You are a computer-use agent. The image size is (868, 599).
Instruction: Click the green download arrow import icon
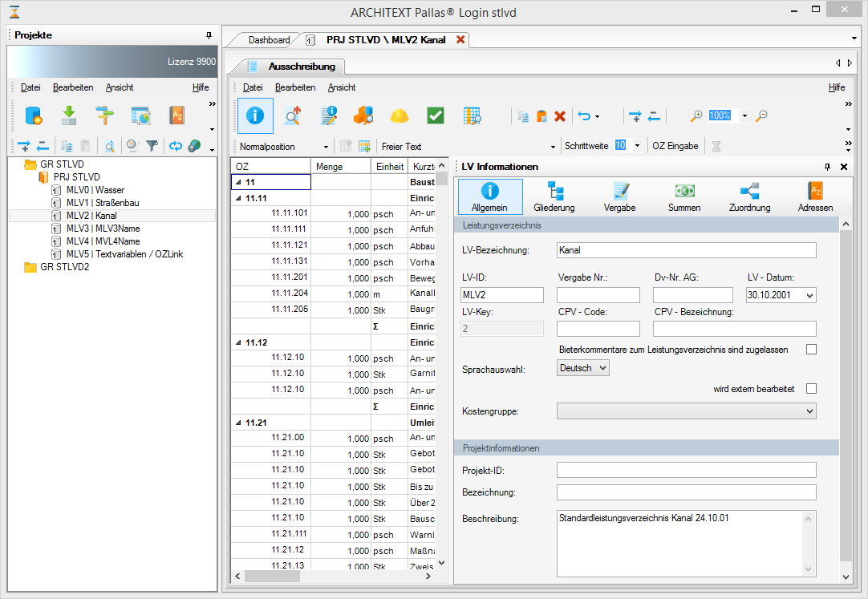[69, 115]
